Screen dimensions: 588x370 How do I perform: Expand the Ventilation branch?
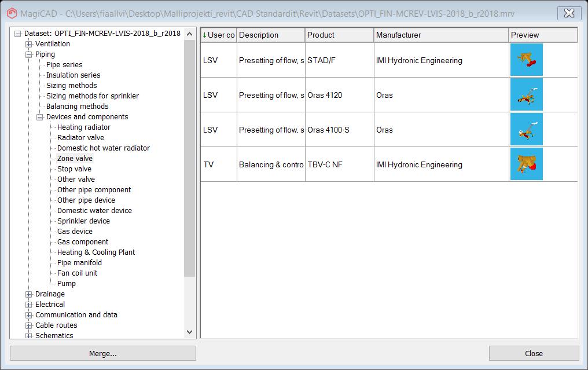pyautogui.click(x=28, y=44)
